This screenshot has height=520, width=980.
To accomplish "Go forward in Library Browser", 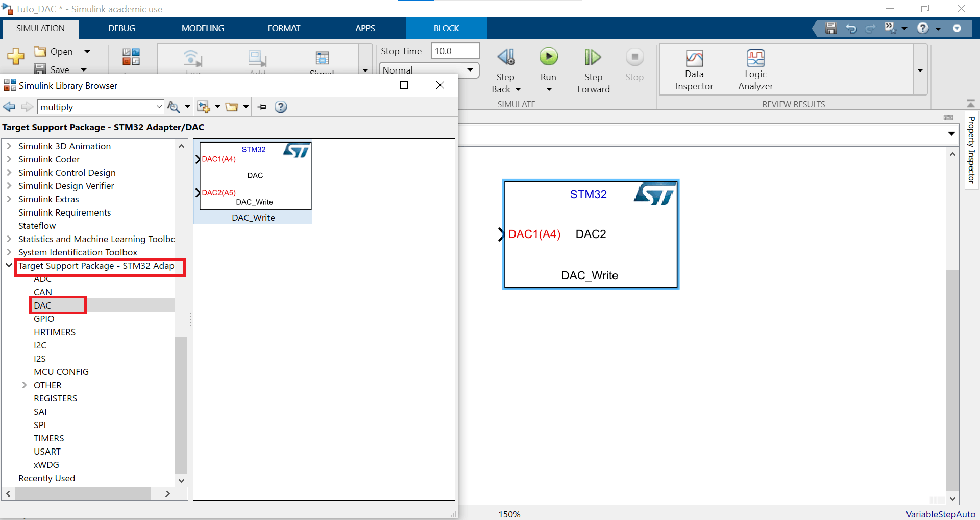I will pyautogui.click(x=27, y=107).
